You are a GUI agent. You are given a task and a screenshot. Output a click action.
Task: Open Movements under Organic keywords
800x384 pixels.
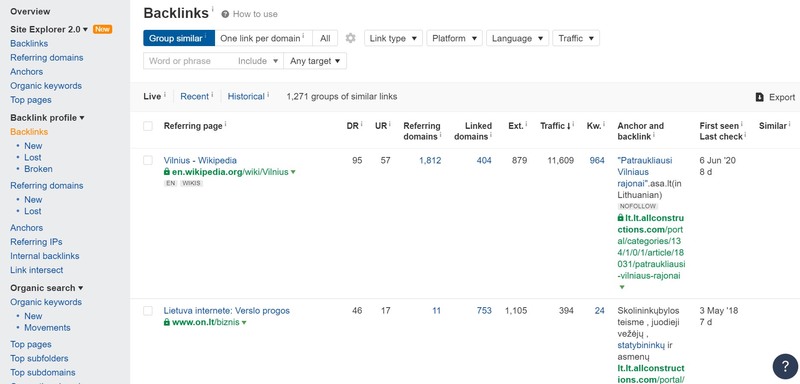[x=47, y=327]
